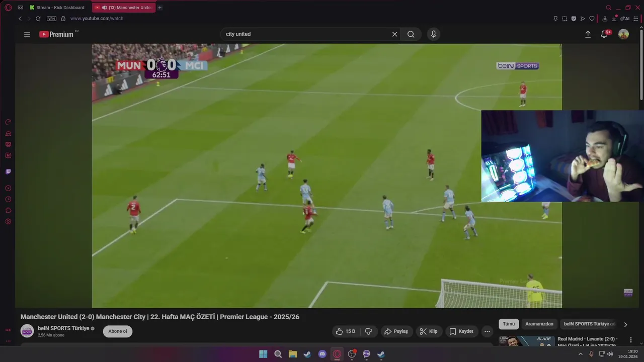This screenshot has height=362, width=644.
Task: Open browser downloads panel
Action: pos(614,19)
